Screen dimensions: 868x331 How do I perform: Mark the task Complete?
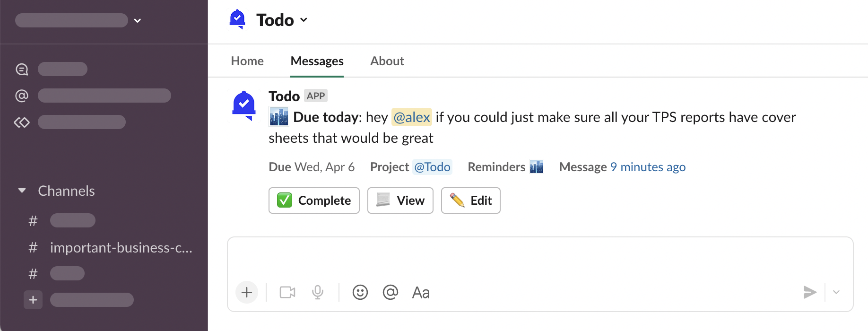point(314,200)
